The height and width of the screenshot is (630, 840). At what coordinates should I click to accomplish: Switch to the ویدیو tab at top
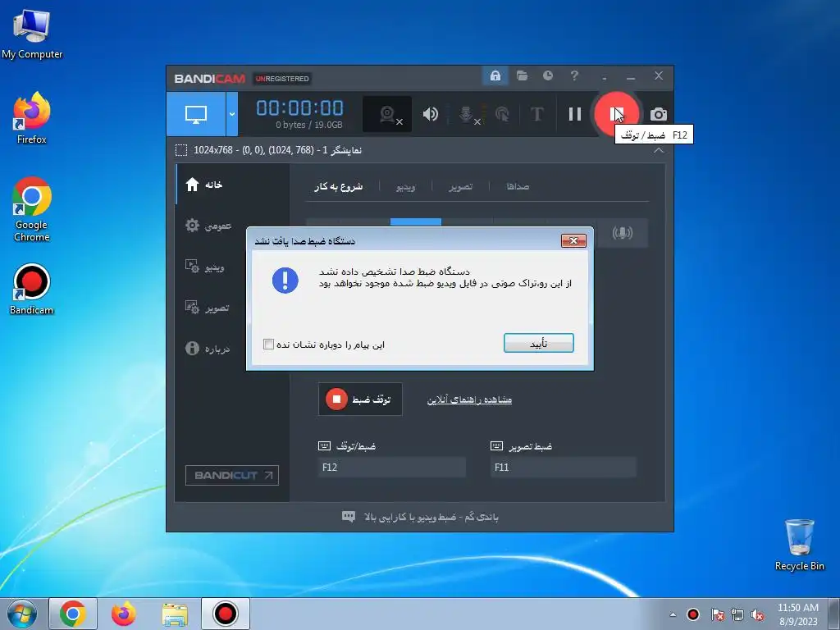coord(405,186)
